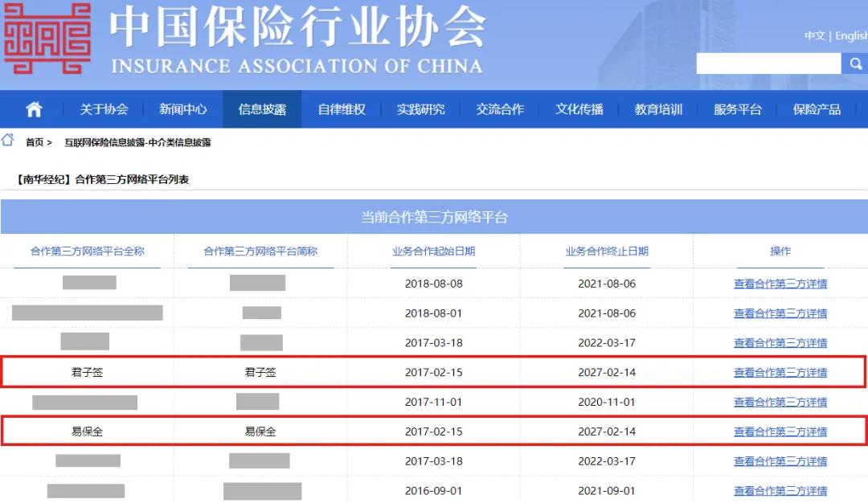
Task: Click 合作第三方网络平台简称 column header
Action: tap(260, 251)
